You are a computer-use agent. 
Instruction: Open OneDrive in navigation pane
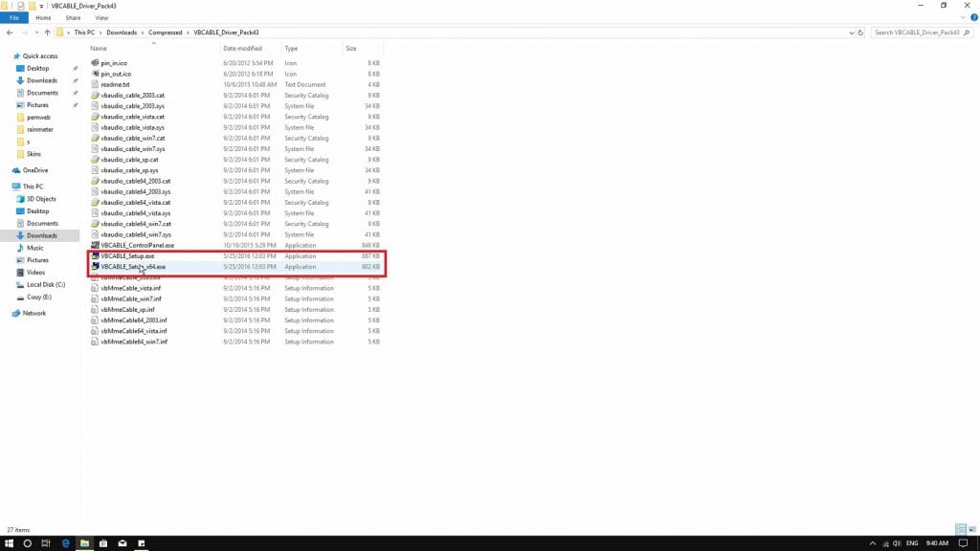click(35, 170)
